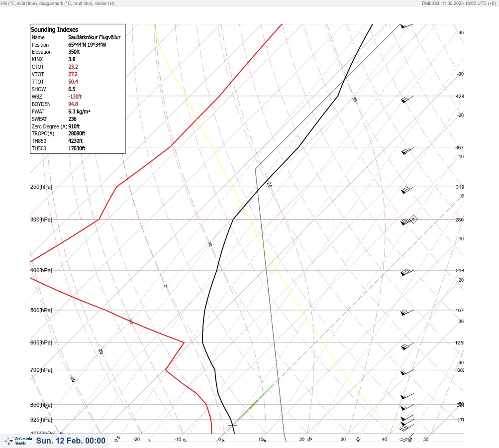499x448 pixels.
Task: Click the date 'Sun. 12 Feb. 00:00'
Action: (x=71, y=441)
